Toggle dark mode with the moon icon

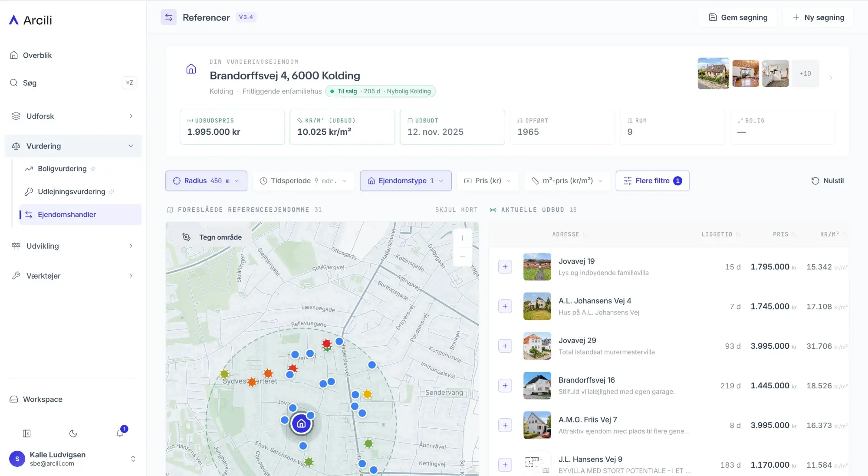point(73,433)
